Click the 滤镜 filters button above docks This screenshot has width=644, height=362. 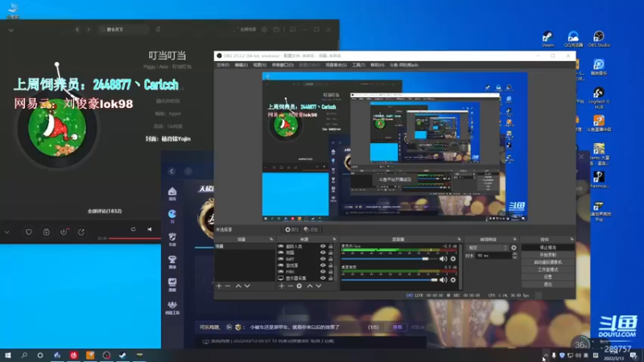pos(312,229)
